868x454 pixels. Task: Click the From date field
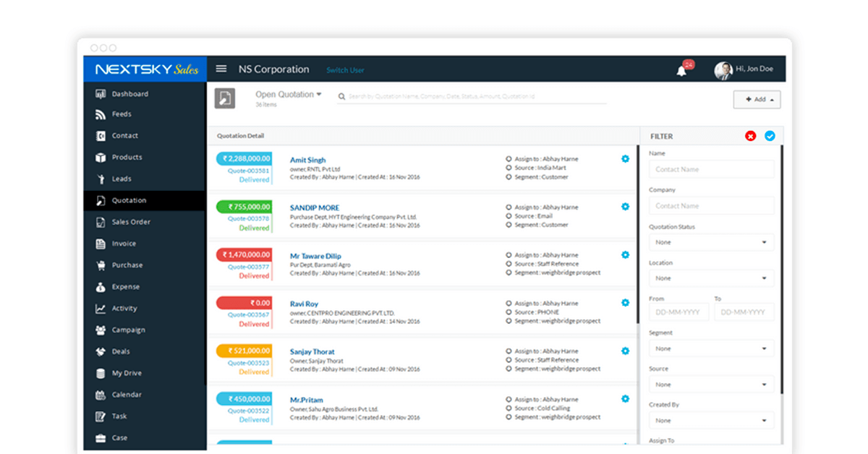(x=678, y=312)
